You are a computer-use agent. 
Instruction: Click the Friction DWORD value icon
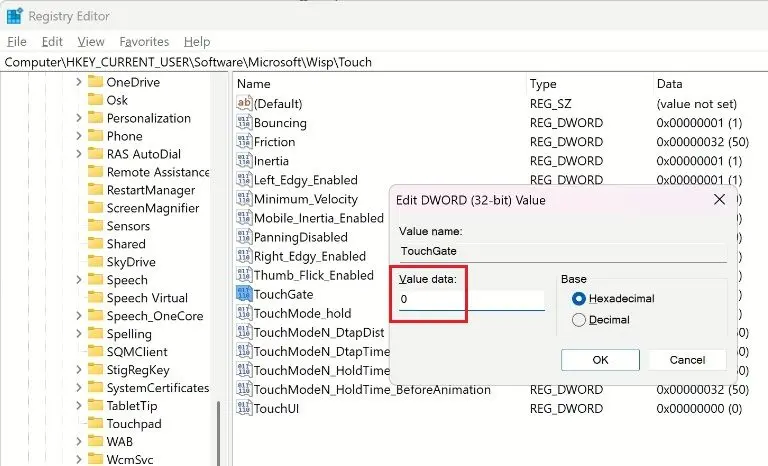coord(244,142)
